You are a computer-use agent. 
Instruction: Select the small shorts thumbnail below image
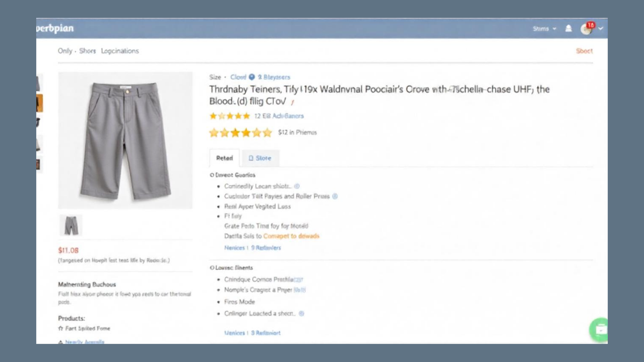pyautogui.click(x=71, y=225)
